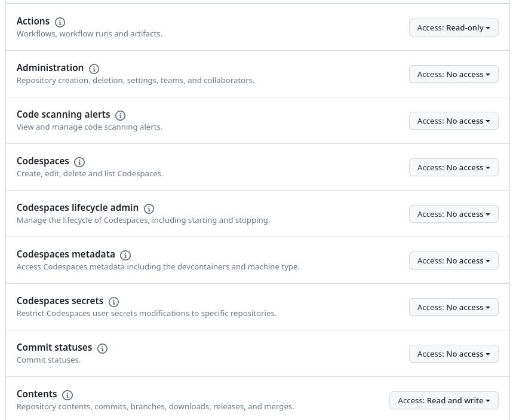Click the info icon next to Actions
This screenshot has width=513, height=420.
60,22
